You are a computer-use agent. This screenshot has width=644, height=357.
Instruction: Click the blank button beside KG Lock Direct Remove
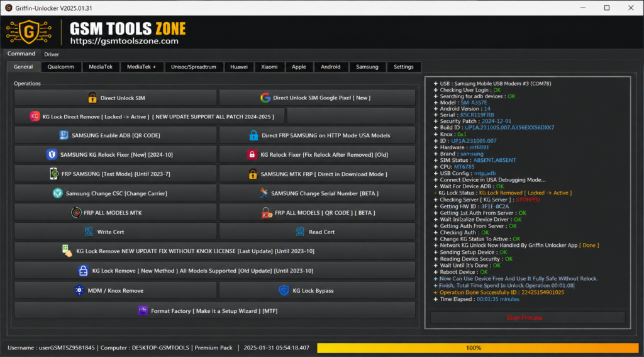351,116
